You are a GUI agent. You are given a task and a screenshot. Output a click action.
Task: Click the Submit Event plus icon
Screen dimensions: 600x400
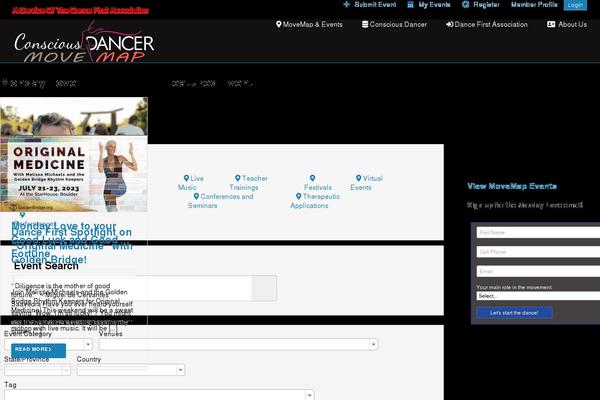[347, 5]
